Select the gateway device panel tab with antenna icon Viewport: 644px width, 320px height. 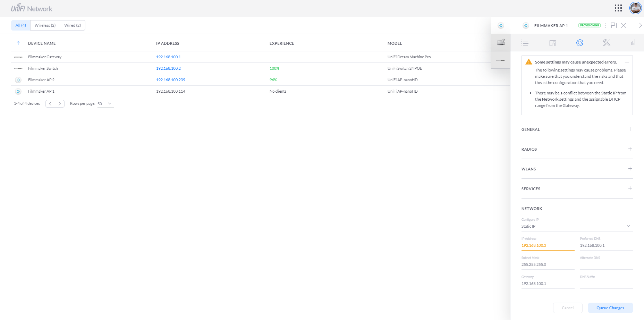[501, 42]
